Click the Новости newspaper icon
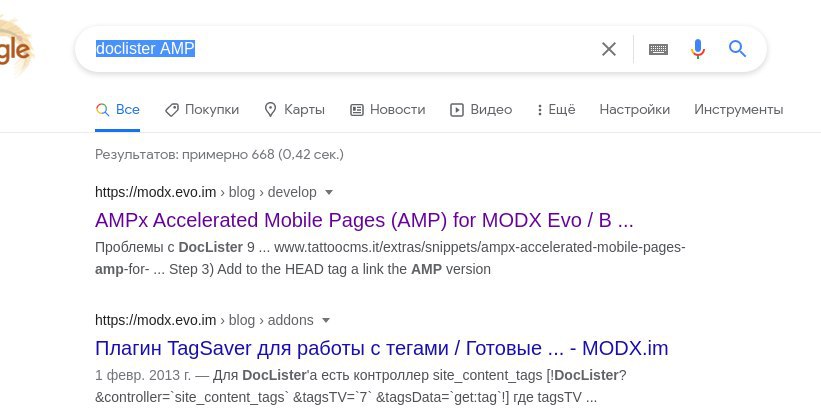Image resolution: width=821 pixels, height=417 pixels. tap(357, 110)
